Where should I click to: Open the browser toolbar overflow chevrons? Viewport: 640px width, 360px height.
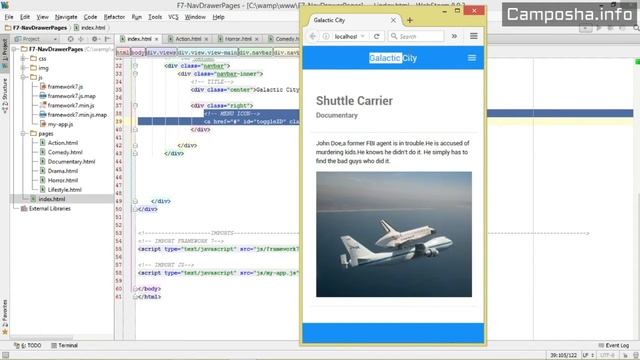pos(454,36)
